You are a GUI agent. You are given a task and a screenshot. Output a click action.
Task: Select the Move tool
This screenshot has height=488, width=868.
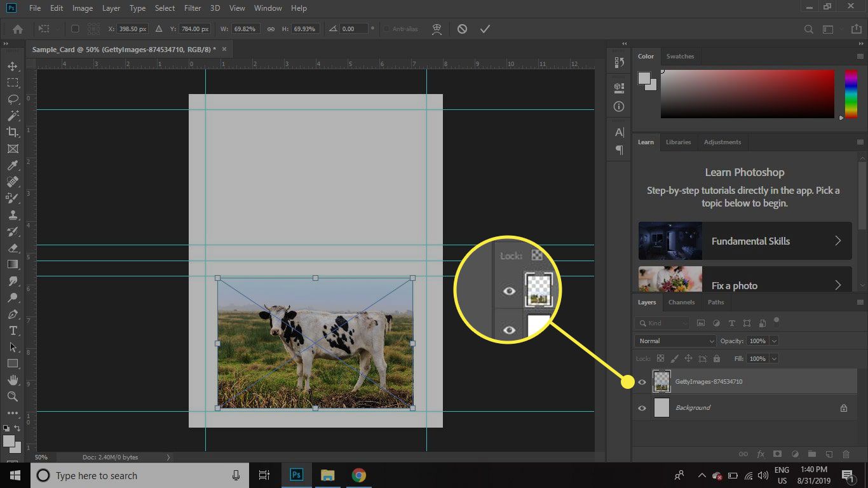[x=13, y=66]
